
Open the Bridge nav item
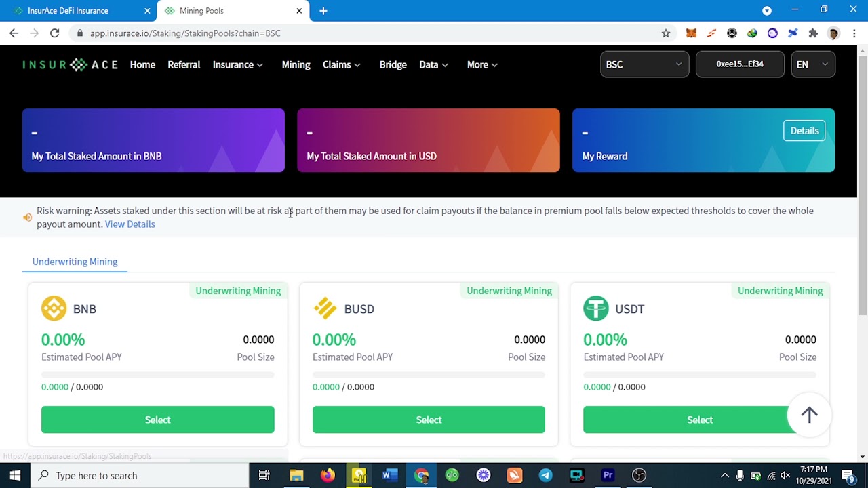pos(393,65)
